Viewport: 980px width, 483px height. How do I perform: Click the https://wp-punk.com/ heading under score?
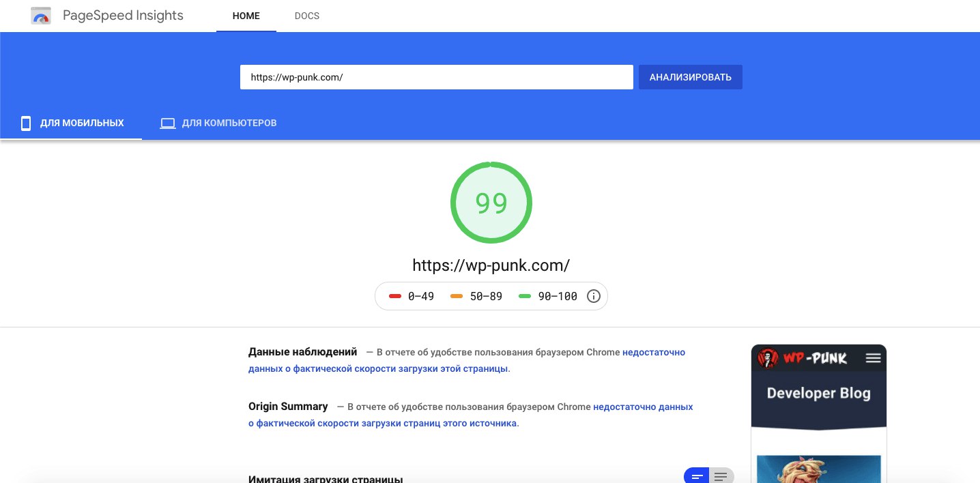click(x=491, y=265)
